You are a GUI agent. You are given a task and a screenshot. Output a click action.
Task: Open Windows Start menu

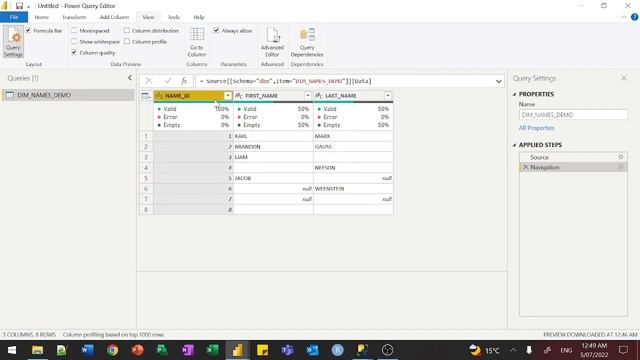[x=12, y=350]
